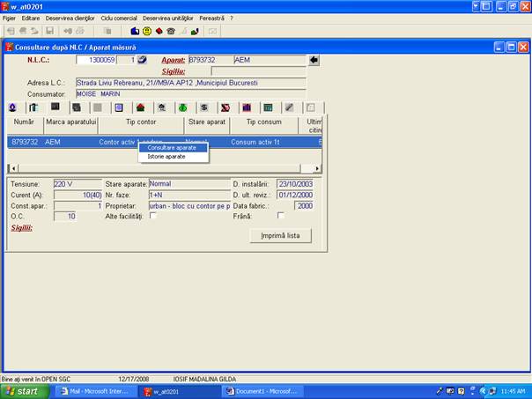The width and height of the screenshot is (532, 399).
Task: Click the black back arrow next to AEM
Action: pyautogui.click(x=314, y=60)
